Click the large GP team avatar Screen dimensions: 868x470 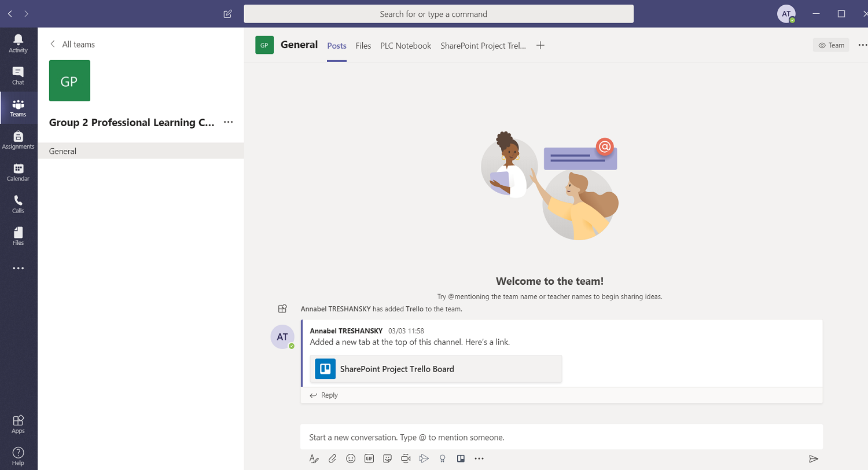tap(69, 81)
